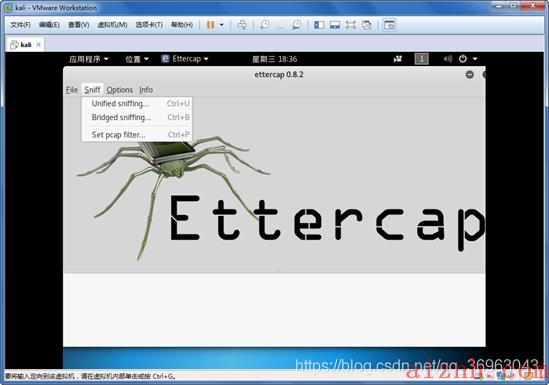
Task: Close the kali VM tab
Action: point(39,44)
